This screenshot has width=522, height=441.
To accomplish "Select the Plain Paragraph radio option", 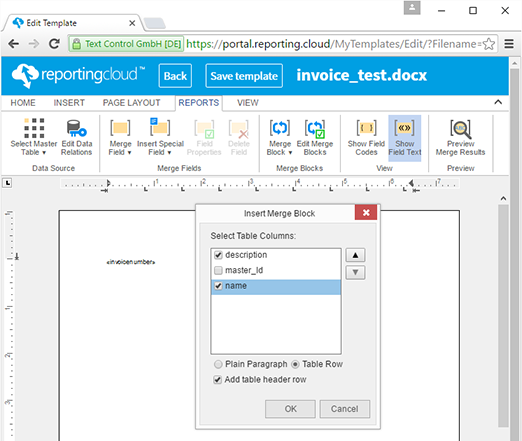I will tap(218, 364).
